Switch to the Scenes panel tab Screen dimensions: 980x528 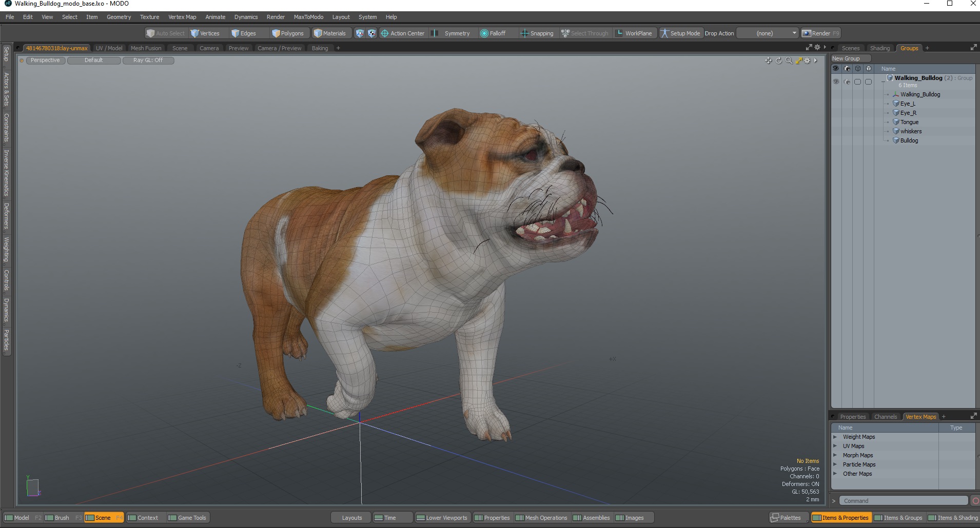pyautogui.click(x=850, y=48)
